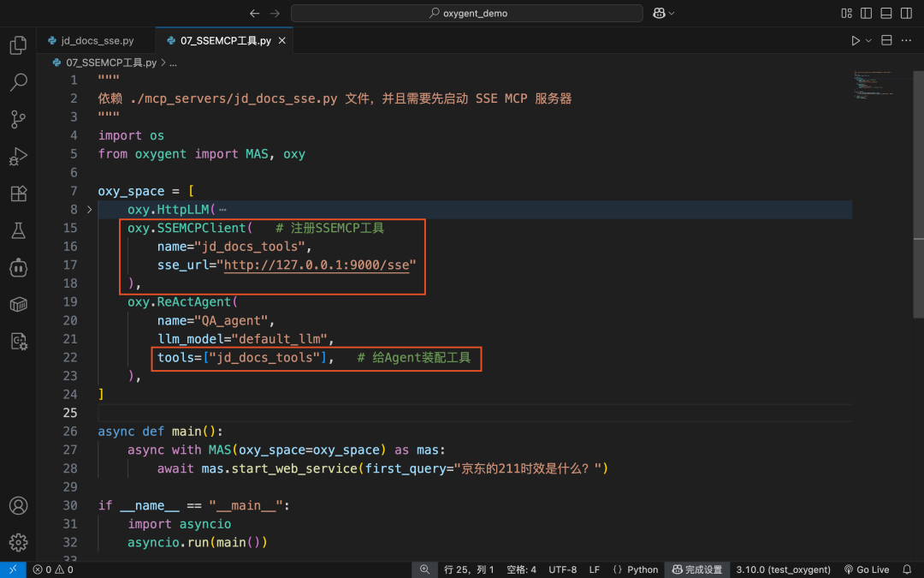This screenshot has height=578, width=924.
Task: Click the zoom magnifier in status bar
Action: tap(424, 569)
